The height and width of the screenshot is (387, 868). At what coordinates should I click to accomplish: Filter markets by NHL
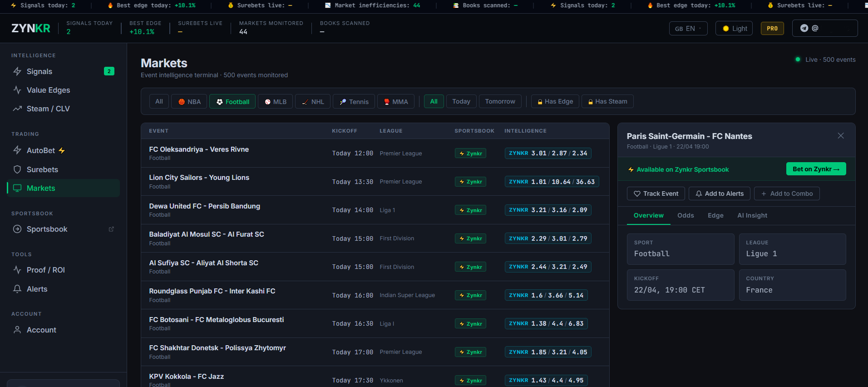tap(313, 102)
